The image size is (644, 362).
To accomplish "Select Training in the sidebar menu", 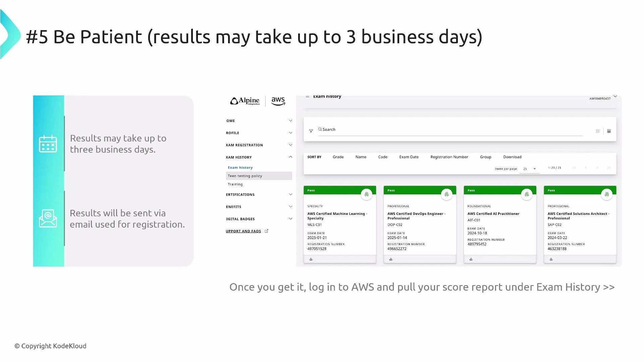I will [235, 184].
